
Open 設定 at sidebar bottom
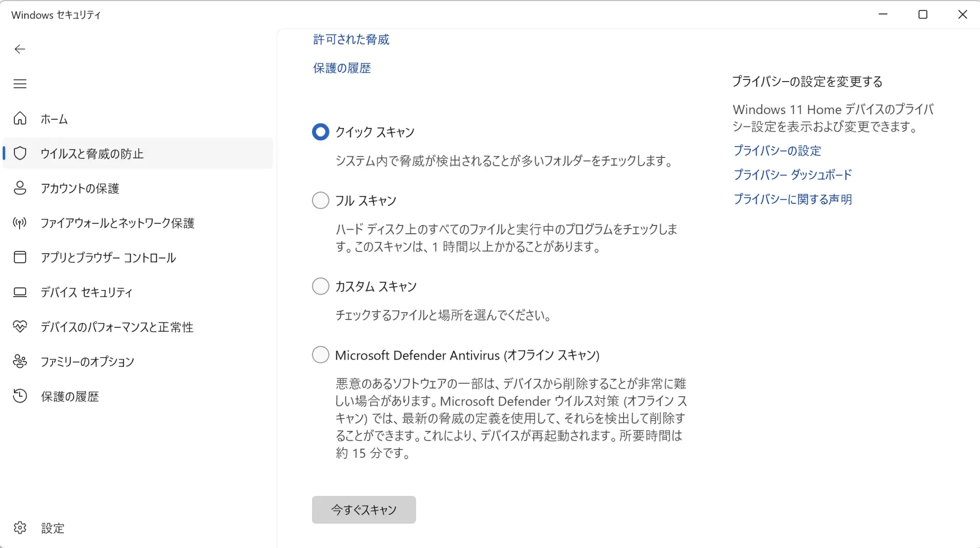click(138, 528)
